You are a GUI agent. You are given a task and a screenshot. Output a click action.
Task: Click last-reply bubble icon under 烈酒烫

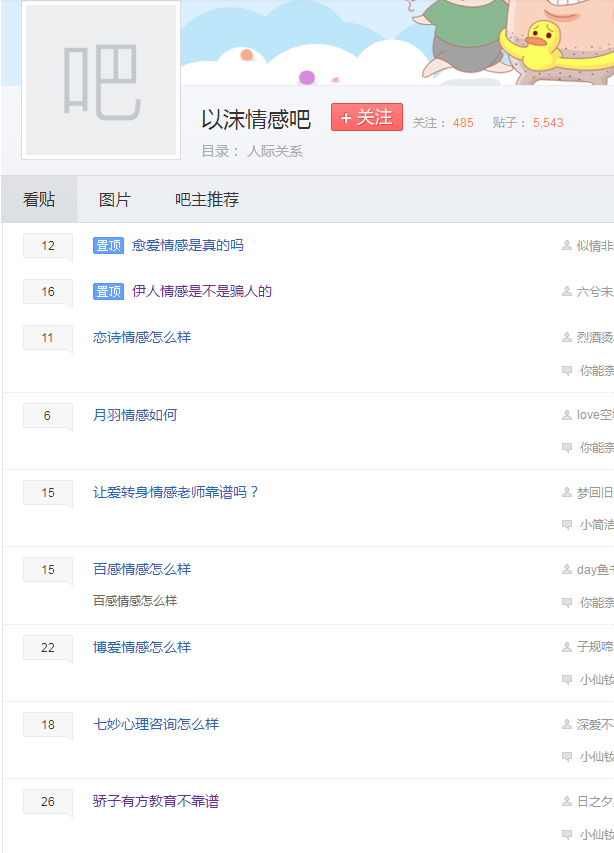[x=567, y=370]
